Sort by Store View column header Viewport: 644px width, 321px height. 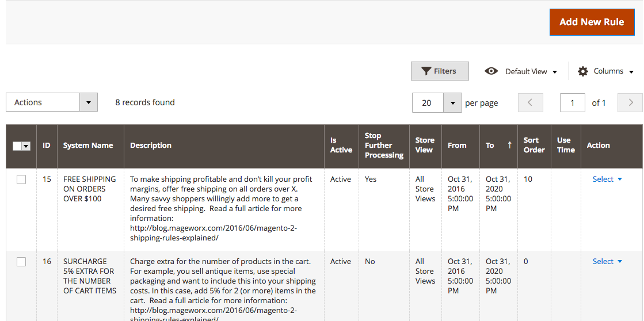point(425,146)
